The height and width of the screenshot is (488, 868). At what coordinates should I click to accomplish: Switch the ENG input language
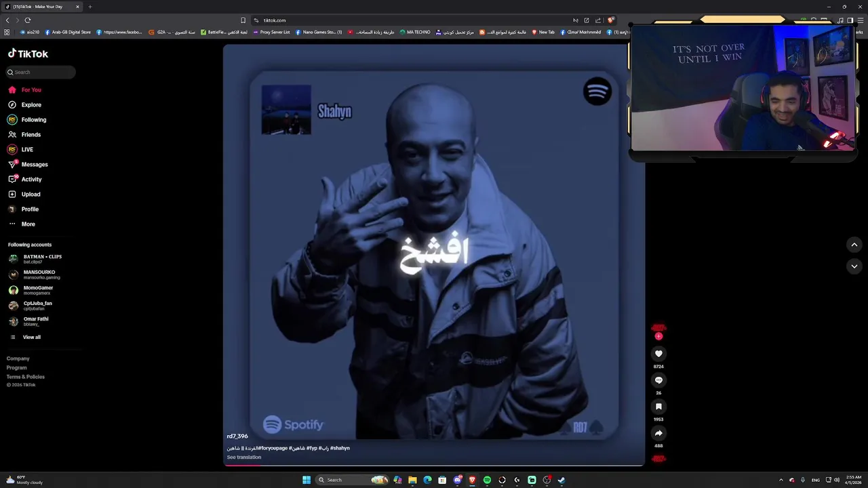click(816, 480)
